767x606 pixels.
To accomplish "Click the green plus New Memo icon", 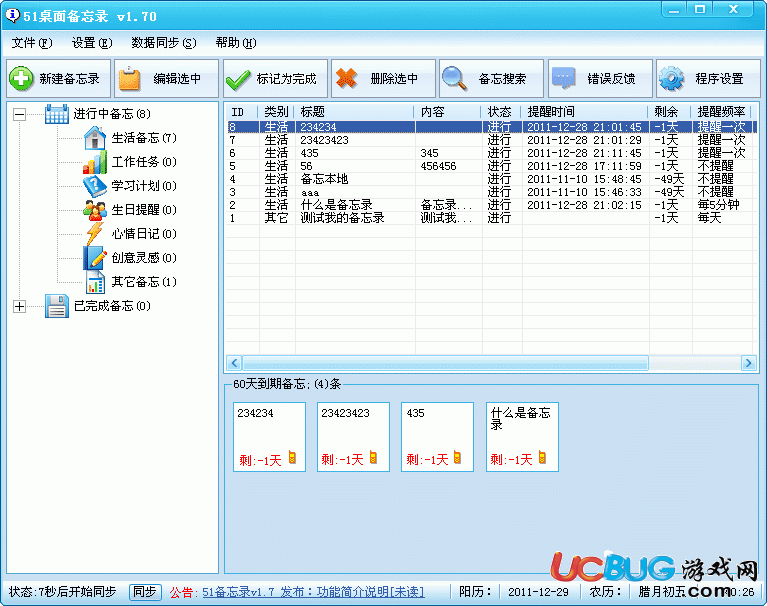I will 21,79.
